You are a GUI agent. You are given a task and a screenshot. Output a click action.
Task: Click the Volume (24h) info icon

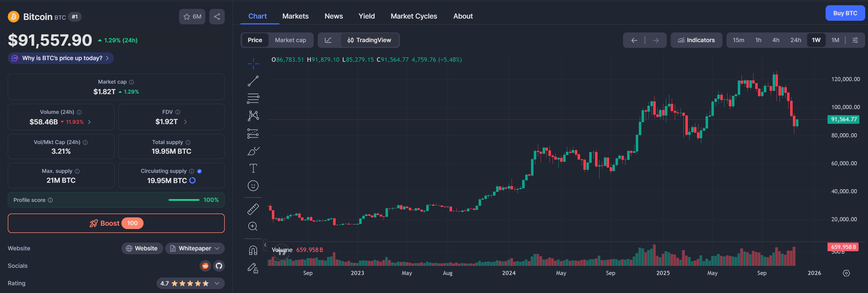79,112
